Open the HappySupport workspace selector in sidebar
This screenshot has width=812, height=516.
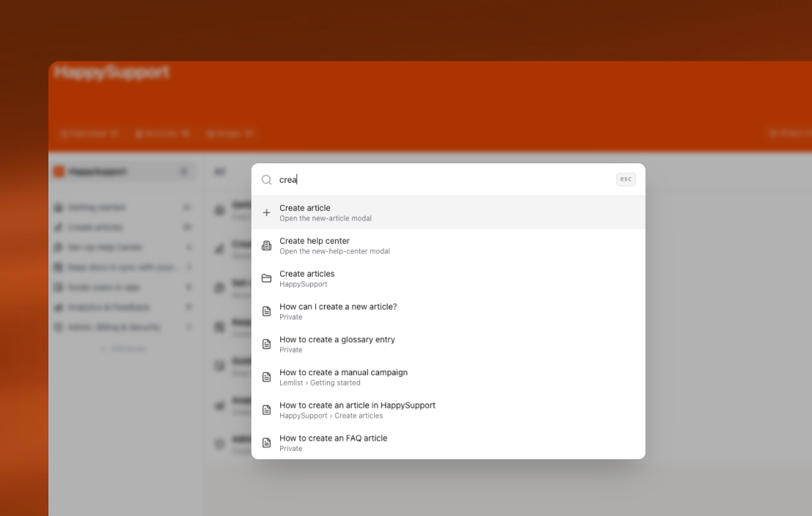coord(123,172)
